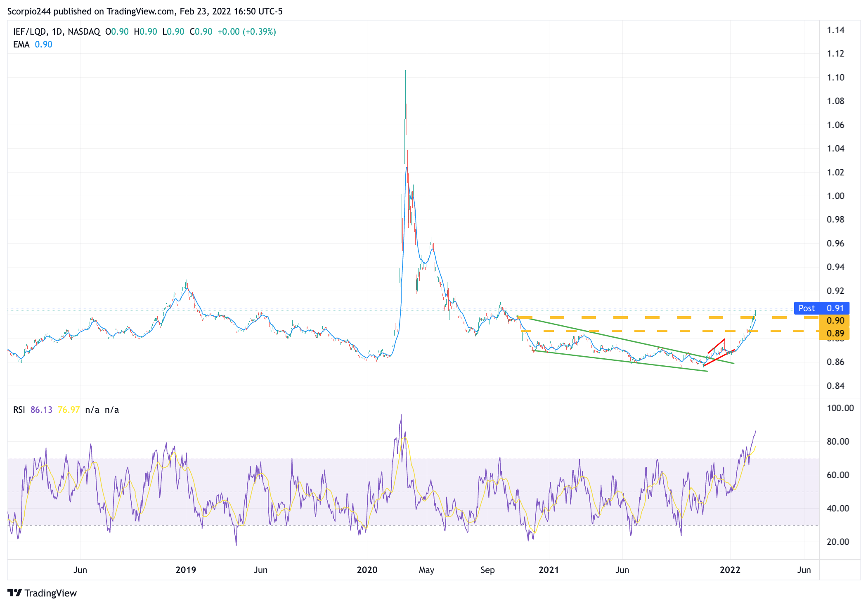Viewport: 868px width, 606px height.
Task: Click the EMA indicator label
Action: [x=21, y=45]
